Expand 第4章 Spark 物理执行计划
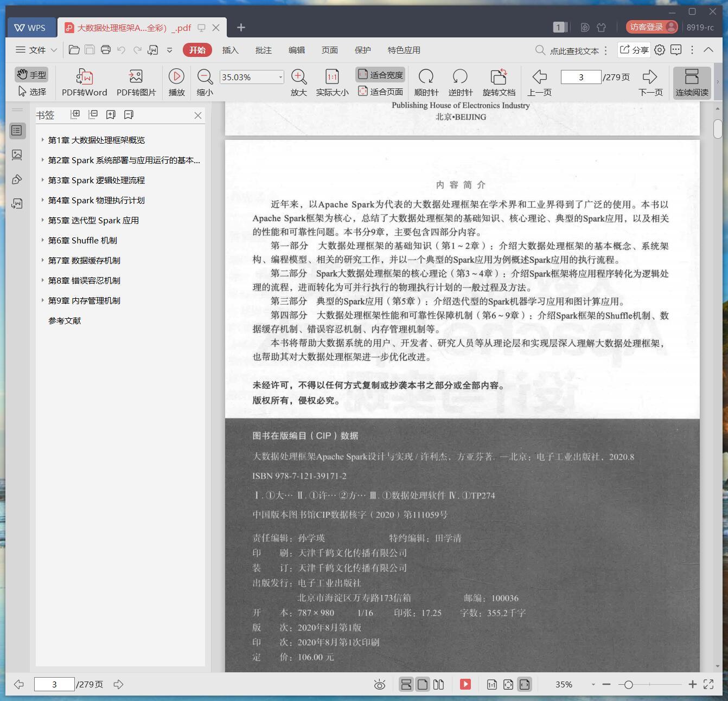Image resolution: width=728 pixels, height=701 pixels. [42, 200]
